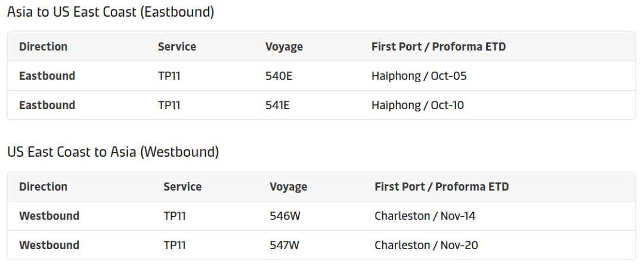This screenshot has height=264, width=644.
Task: Click voyage 547W cell
Action: pos(285,245)
